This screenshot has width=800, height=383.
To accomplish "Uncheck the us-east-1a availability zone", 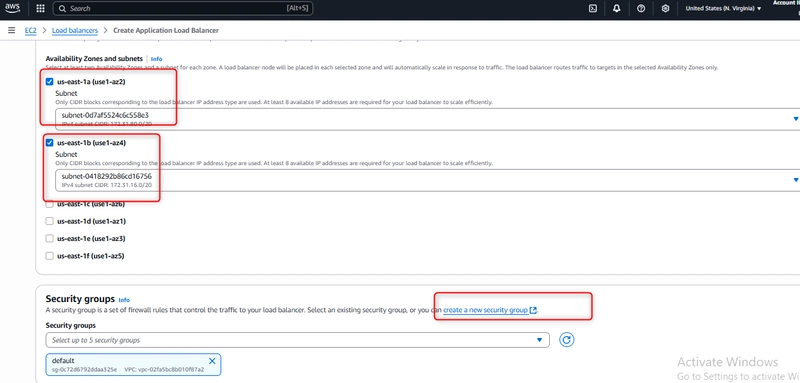I will (49, 82).
